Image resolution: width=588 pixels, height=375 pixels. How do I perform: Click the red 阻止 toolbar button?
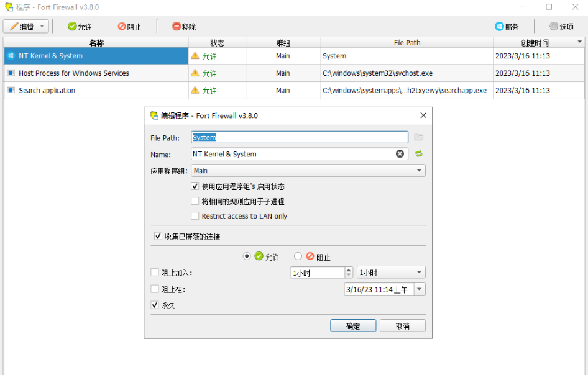129,27
